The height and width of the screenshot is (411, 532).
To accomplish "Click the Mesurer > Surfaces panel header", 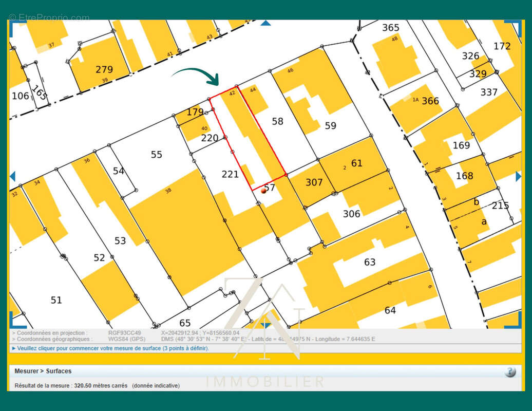I will pos(43,371).
